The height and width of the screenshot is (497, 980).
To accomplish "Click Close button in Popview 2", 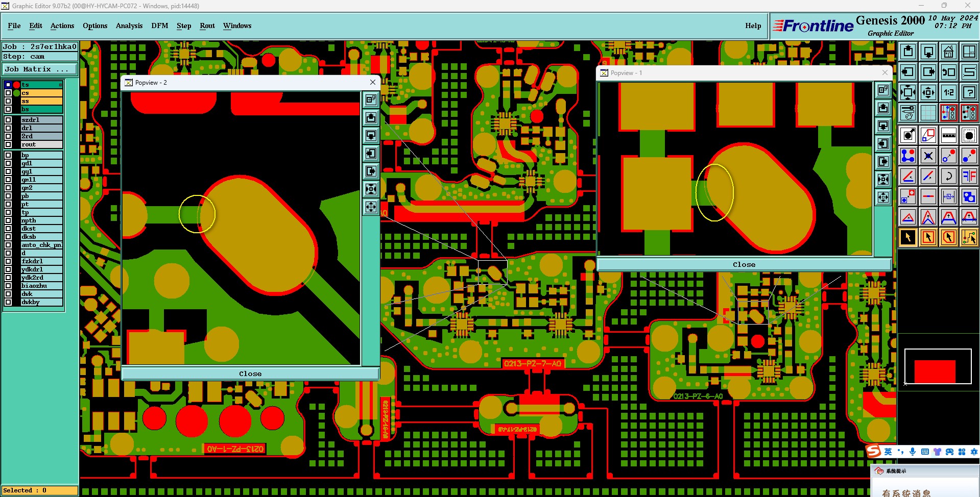I will pyautogui.click(x=250, y=374).
